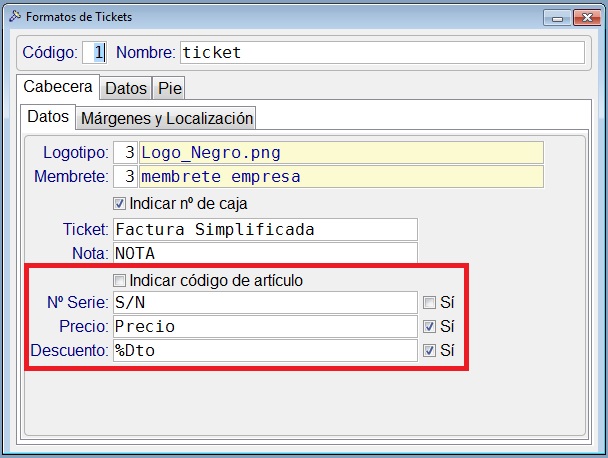Click the Código number field

pyautogui.click(x=99, y=53)
